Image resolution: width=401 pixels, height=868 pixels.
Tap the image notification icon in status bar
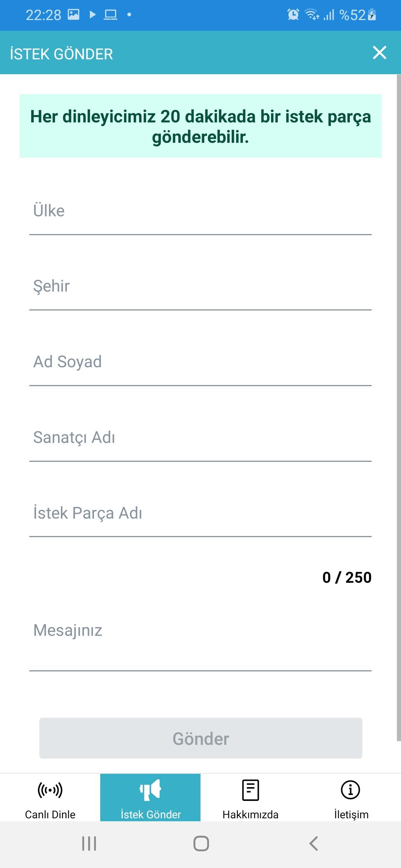(74, 14)
